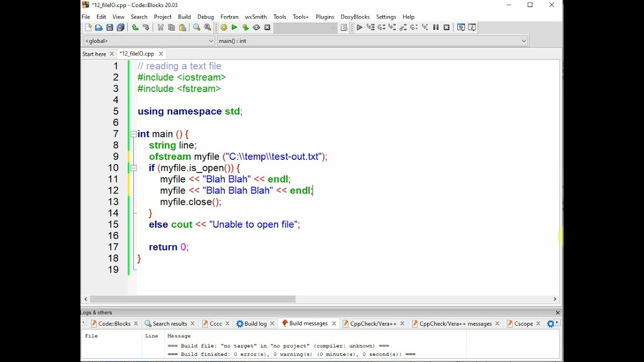Open the Search menu
Screen dimensions: 644x362
coord(139,17)
